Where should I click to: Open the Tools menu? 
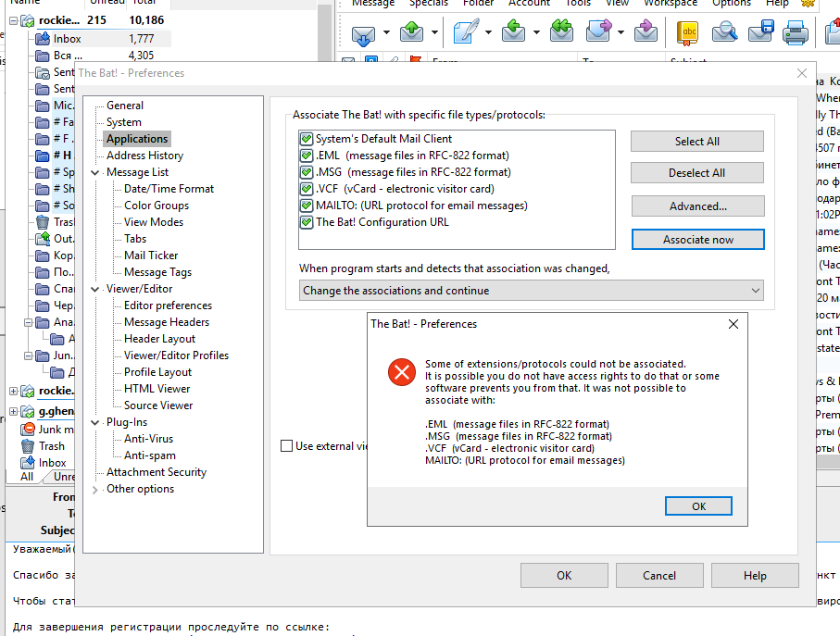point(578,3)
